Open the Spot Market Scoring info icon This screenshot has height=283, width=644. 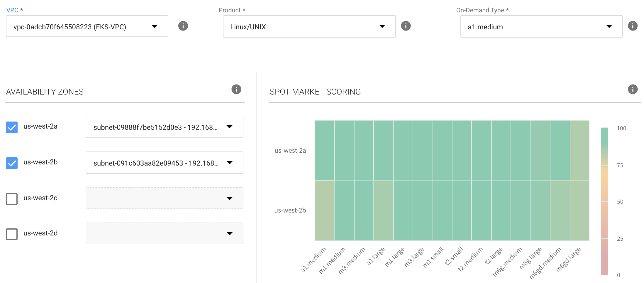[633, 89]
